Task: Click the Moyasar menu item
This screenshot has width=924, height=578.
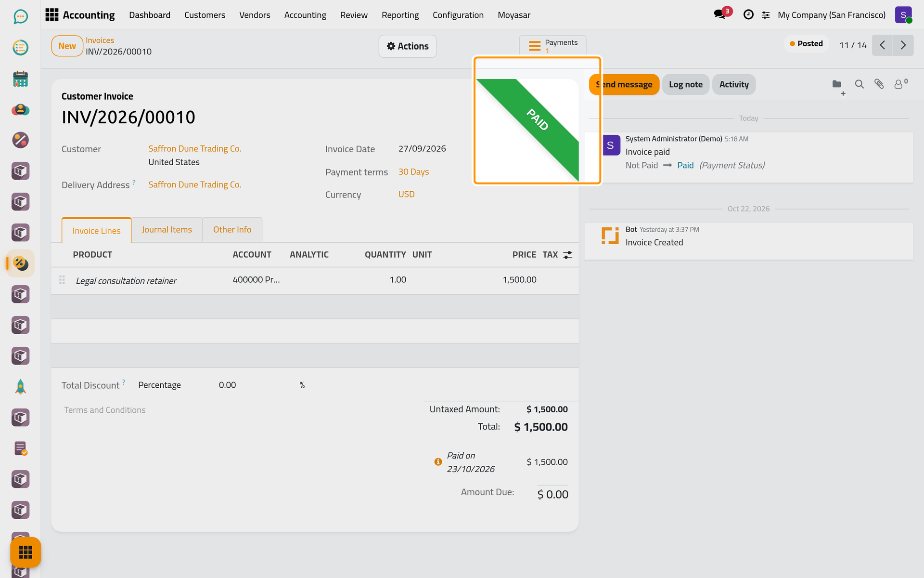Action: point(513,15)
